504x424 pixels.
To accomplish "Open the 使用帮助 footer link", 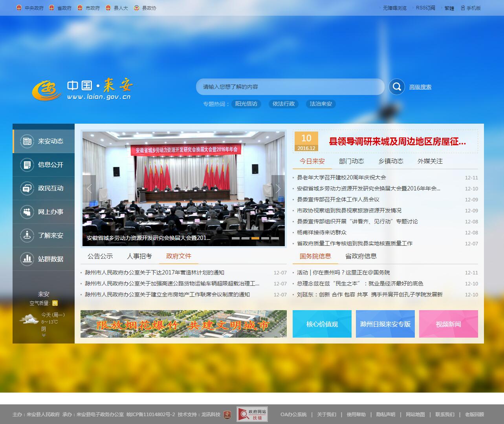I will (x=356, y=415).
